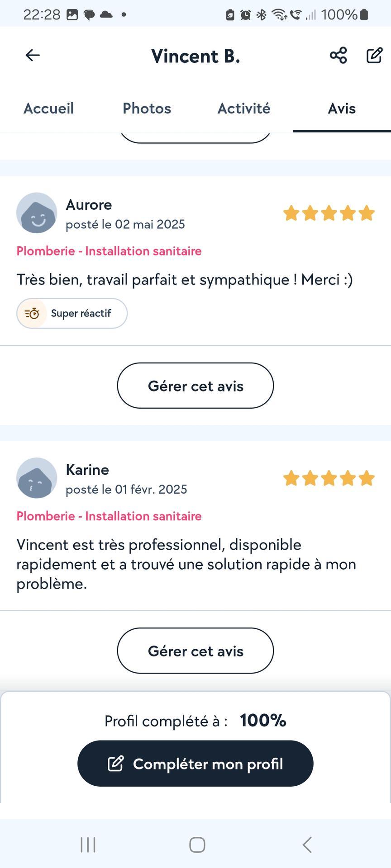Open the edit profile pencil icon
391x868 pixels.
(374, 55)
